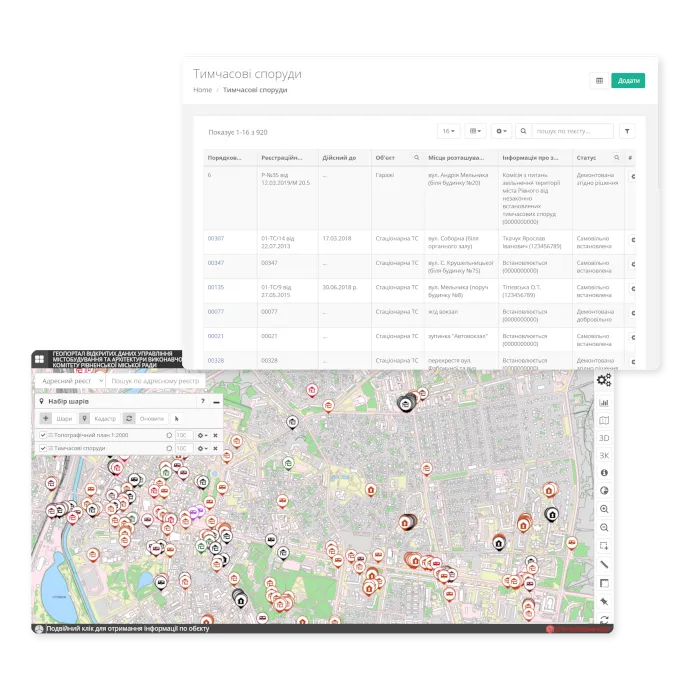Toggle Тимчасові споруди layer checkbox
The image size is (681, 700).
coord(43,448)
